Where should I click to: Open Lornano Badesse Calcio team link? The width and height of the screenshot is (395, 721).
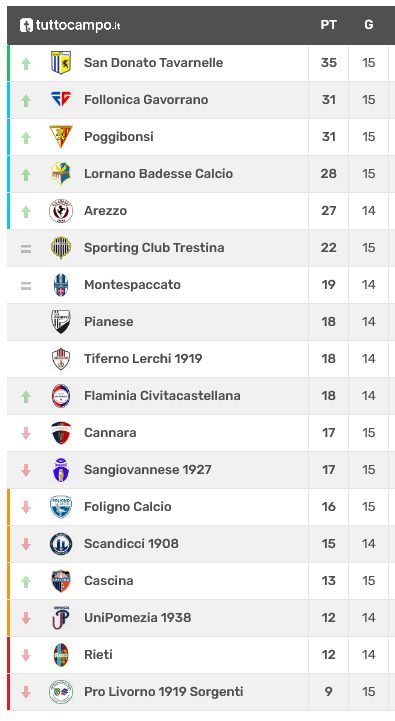click(x=158, y=173)
